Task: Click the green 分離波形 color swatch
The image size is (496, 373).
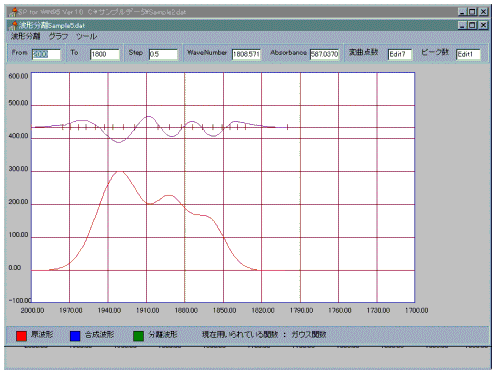Action: (x=138, y=336)
